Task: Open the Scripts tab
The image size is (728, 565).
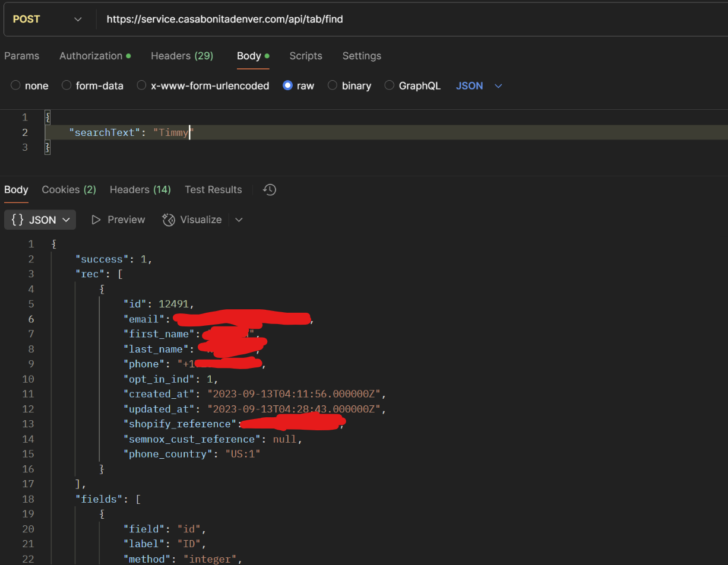Action: 306,56
